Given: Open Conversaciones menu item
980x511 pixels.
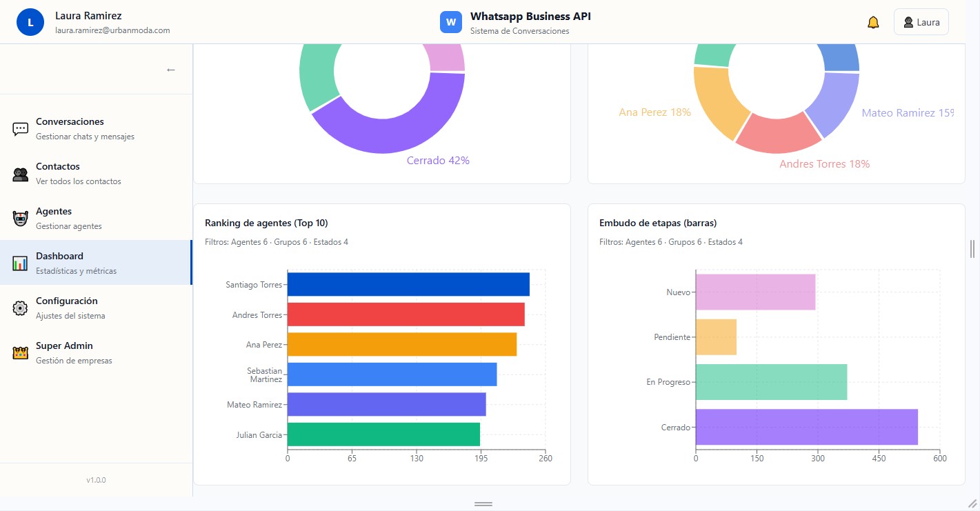Looking at the screenshot, I should [96, 128].
